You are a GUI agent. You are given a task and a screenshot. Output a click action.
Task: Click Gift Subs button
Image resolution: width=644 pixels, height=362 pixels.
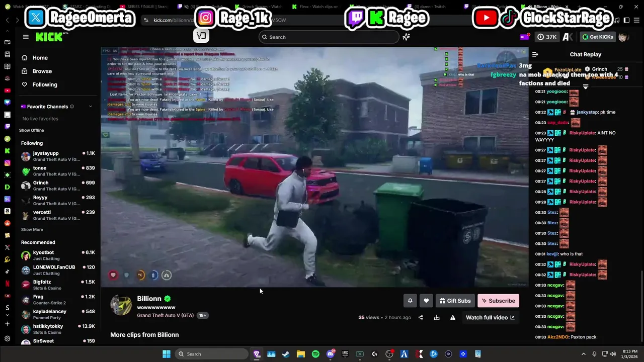coord(455,301)
